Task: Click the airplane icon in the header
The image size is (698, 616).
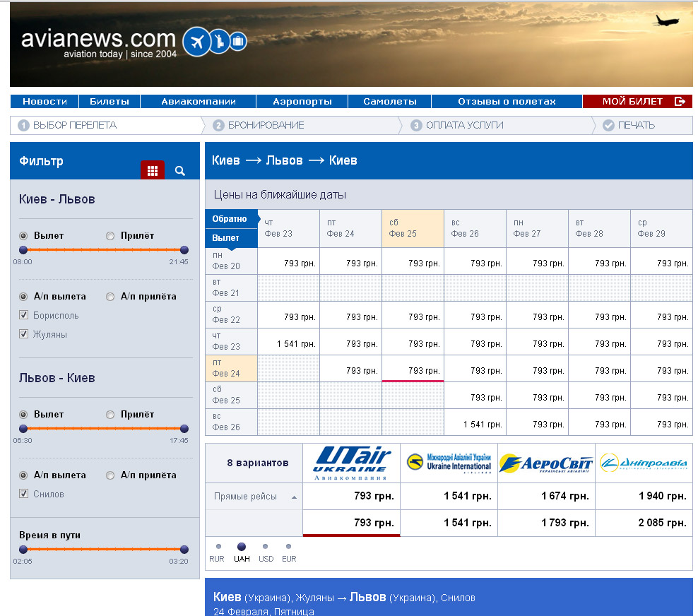Action: [x=196, y=42]
